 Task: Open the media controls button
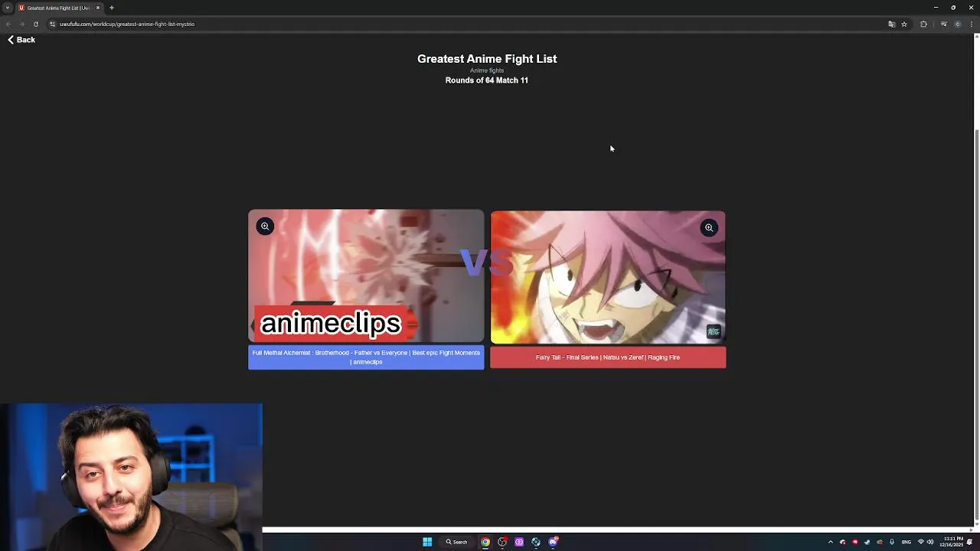click(x=943, y=24)
